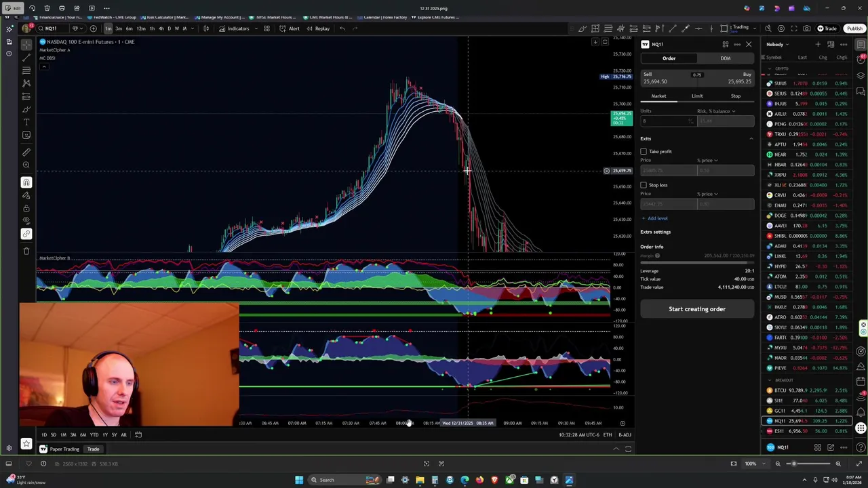Click the add-symbol compare plus icon
868x488 pixels.
[x=93, y=28]
